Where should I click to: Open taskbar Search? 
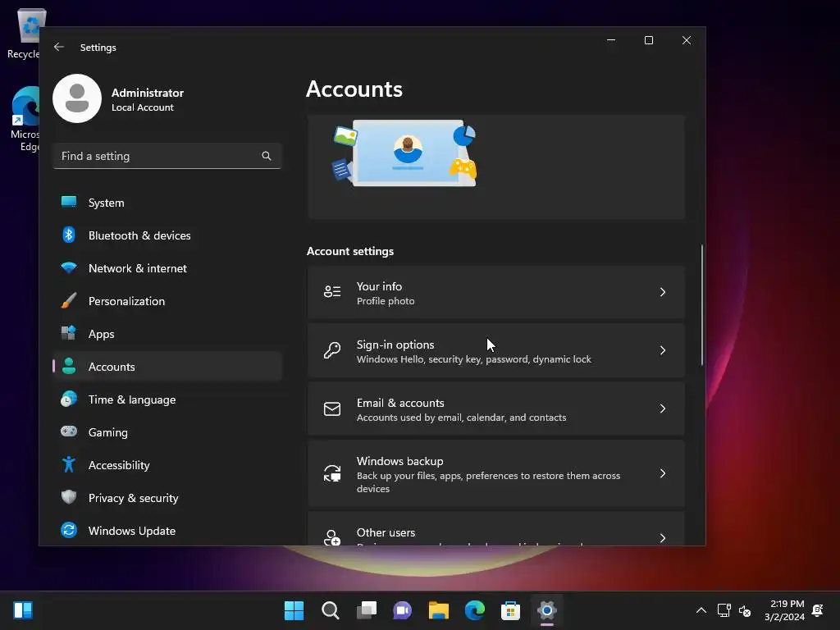tap(330, 610)
